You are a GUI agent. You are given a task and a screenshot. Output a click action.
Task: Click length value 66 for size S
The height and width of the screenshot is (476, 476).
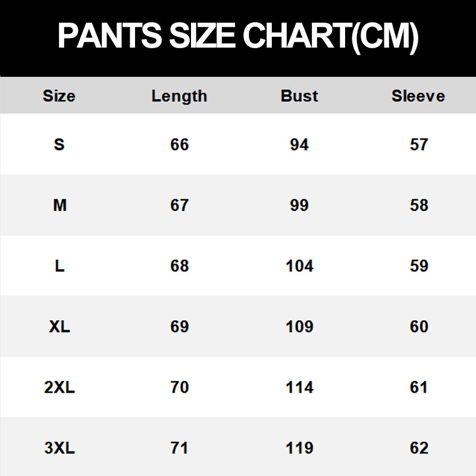(179, 145)
